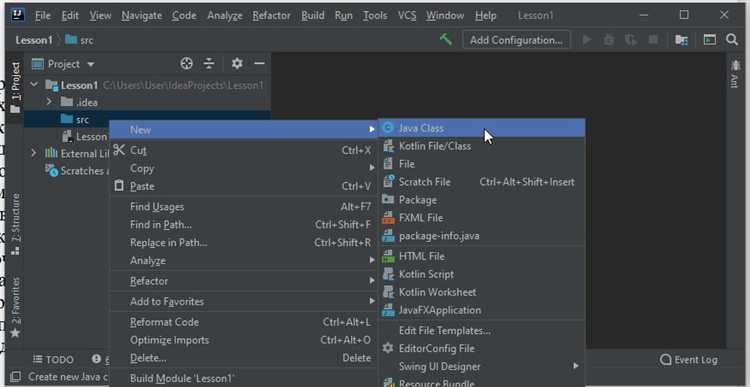The image size is (750, 387).
Task: Click the Ant tool window icon
Action: coord(735,66)
